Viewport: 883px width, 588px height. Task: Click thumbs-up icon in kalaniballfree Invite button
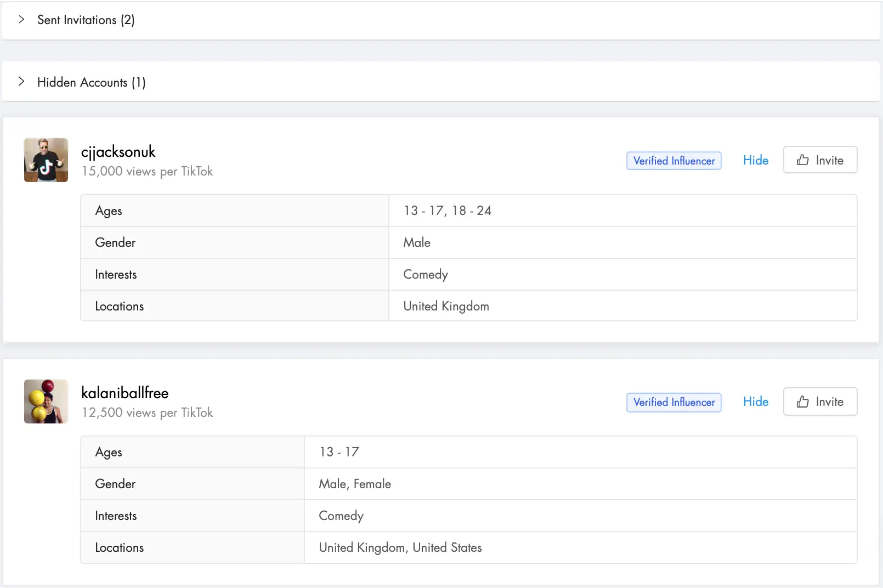pos(803,402)
